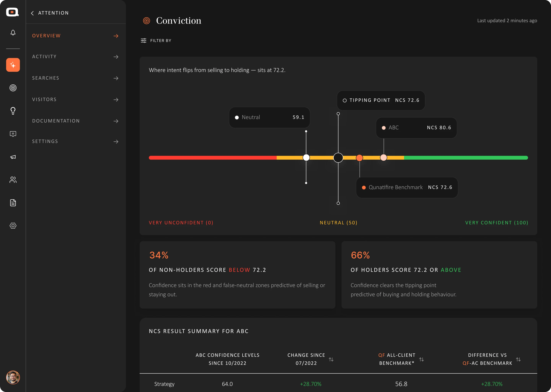Open the gear settings sidebar icon

point(13,226)
